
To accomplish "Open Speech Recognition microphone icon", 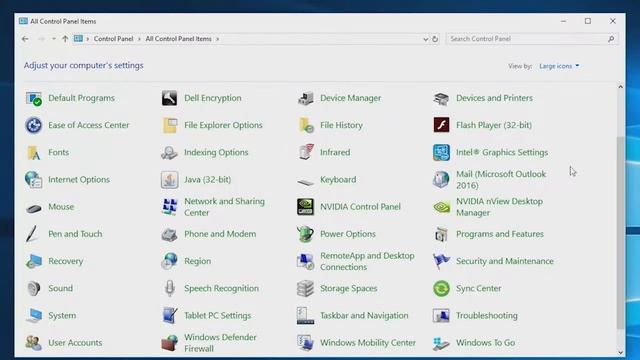I will click(169, 289).
